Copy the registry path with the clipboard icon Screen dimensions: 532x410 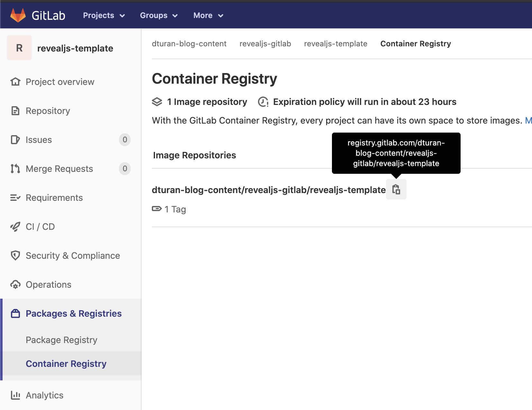(396, 189)
